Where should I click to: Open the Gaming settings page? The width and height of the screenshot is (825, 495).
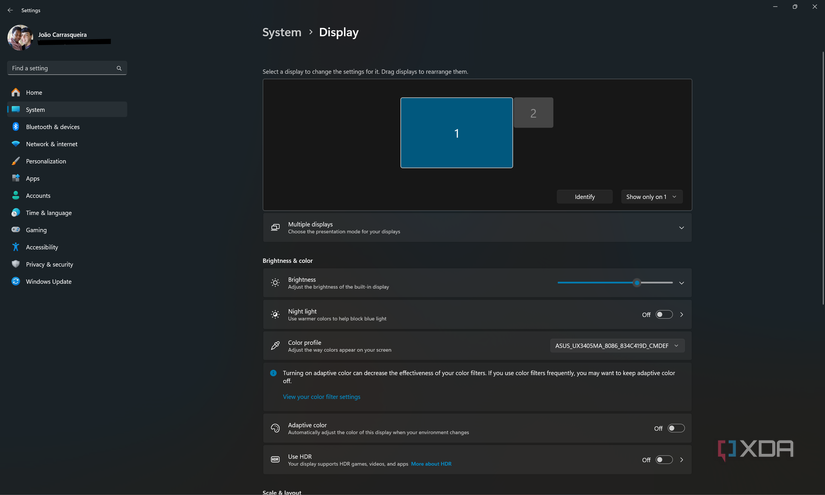coord(36,230)
